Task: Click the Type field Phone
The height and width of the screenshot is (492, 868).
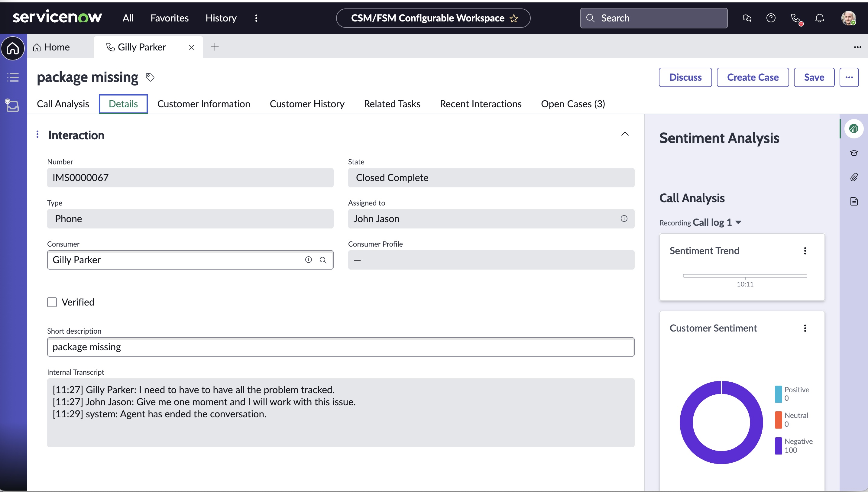Action: click(x=190, y=218)
